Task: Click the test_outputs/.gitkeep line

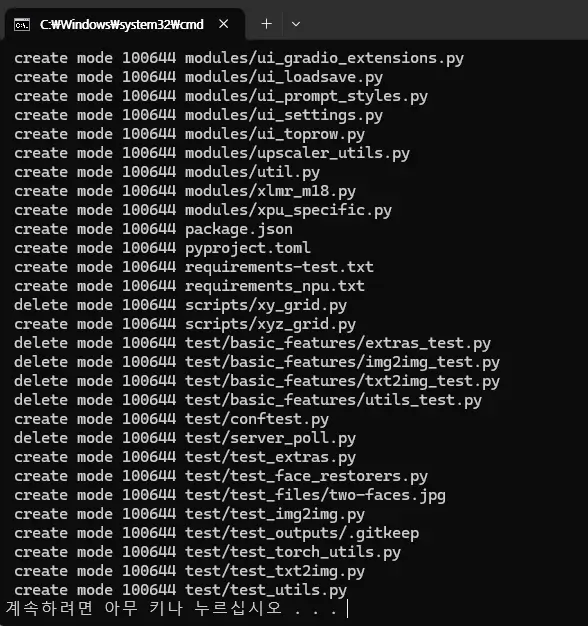Action: [216, 533]
